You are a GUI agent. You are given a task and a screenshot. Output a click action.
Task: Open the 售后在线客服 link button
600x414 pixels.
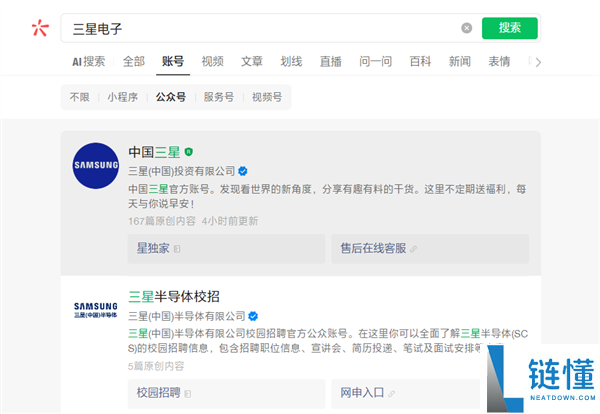[x=430, y=249]
